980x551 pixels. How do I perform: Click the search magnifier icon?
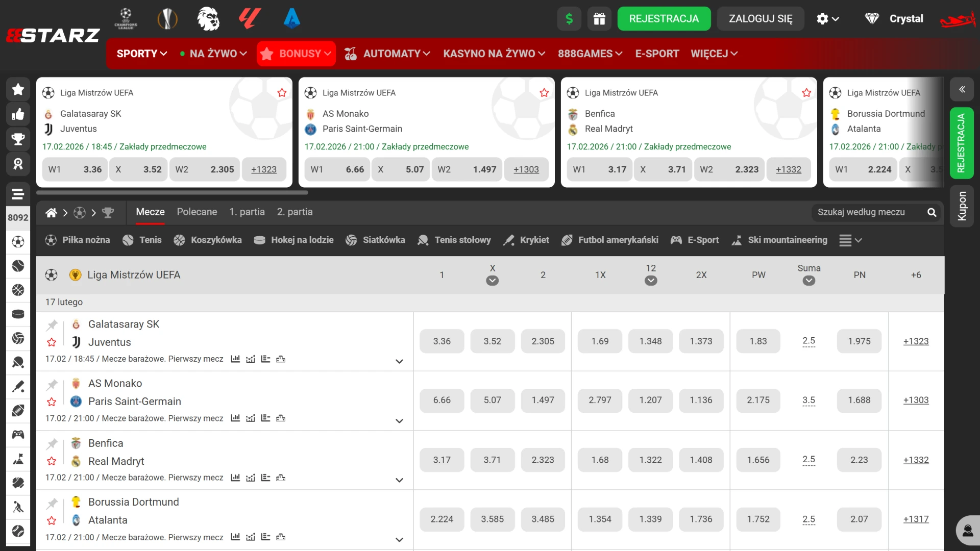pyautogui.click(x=932, y=212)
